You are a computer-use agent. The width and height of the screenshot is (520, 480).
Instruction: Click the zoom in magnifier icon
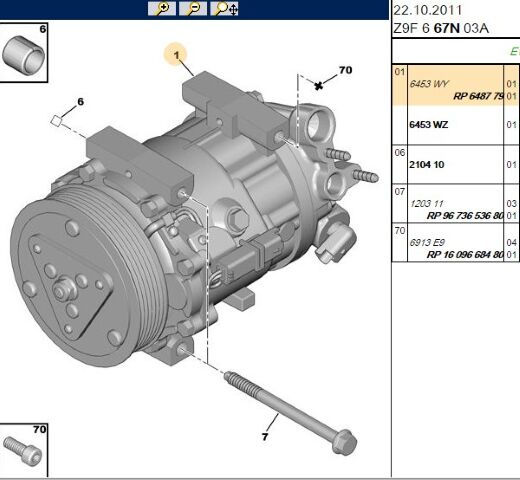pos(162,8)
